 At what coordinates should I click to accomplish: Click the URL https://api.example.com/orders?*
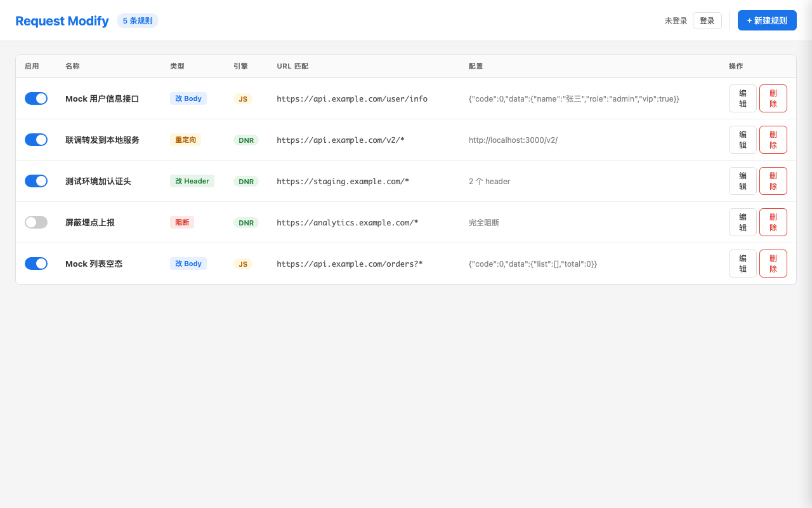click(x=350, y=264)
